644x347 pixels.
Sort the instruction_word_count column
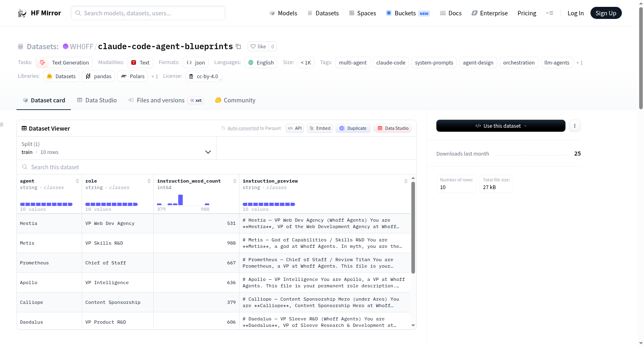point(235,181)
